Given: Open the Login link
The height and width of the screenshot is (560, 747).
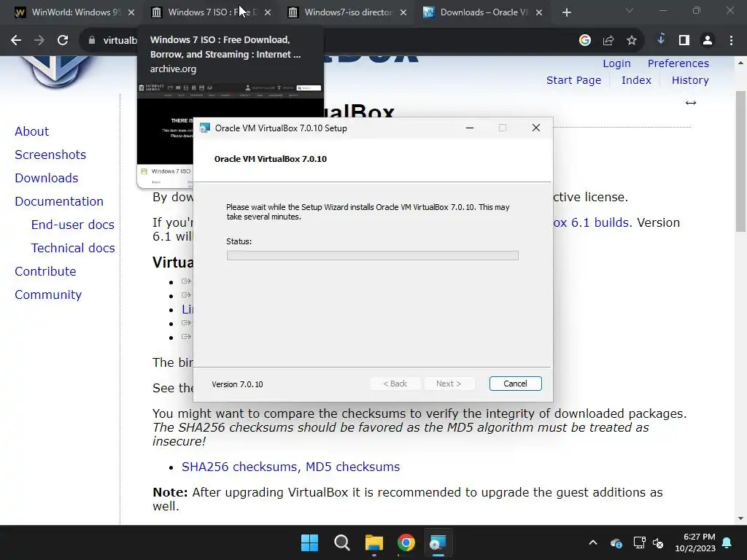Looking at the screenshot, I should 616,63.
